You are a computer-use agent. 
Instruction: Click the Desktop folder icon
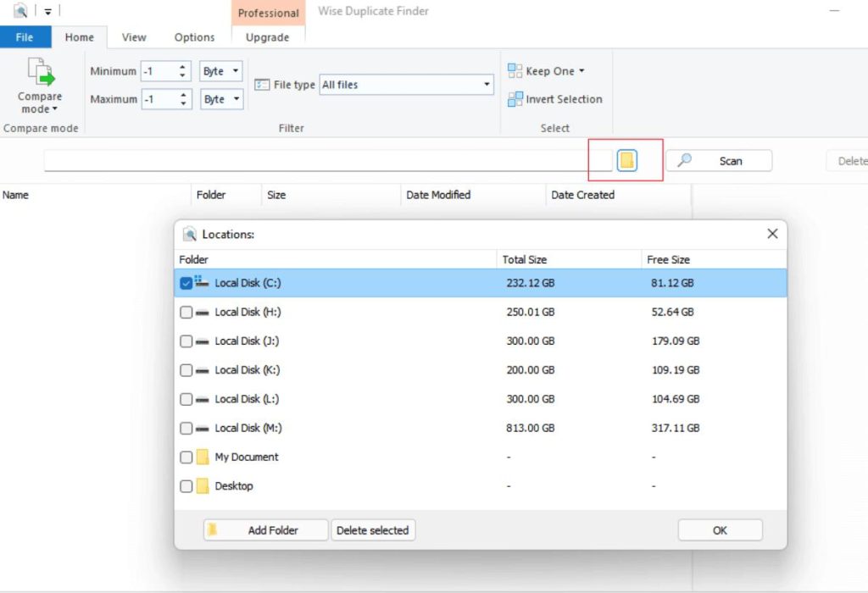[x=203, y=485]
